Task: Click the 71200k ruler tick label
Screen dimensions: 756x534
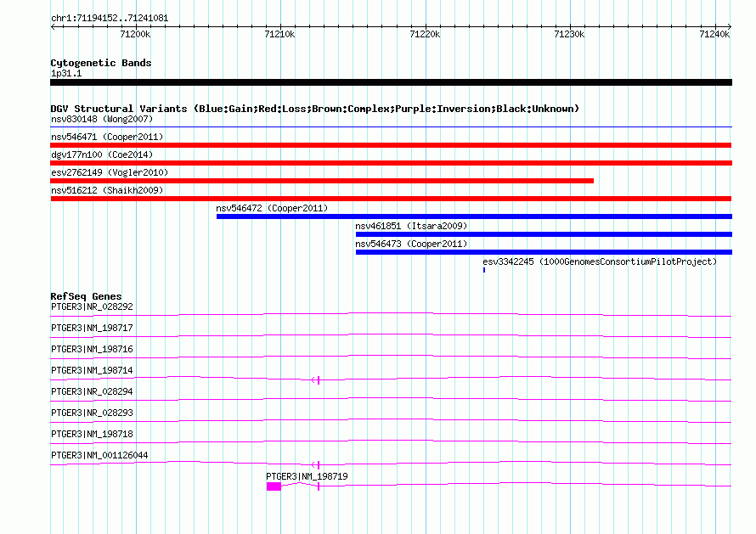Action: click(135, 34)
